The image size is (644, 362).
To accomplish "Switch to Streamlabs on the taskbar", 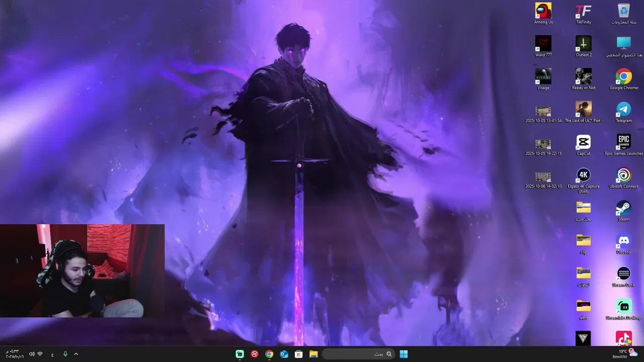I will [240, 354].
